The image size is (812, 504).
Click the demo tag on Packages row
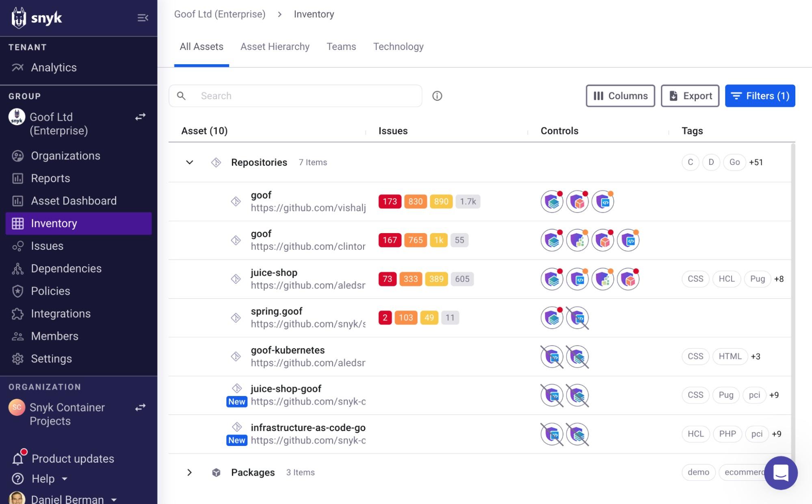pos(698,472)
